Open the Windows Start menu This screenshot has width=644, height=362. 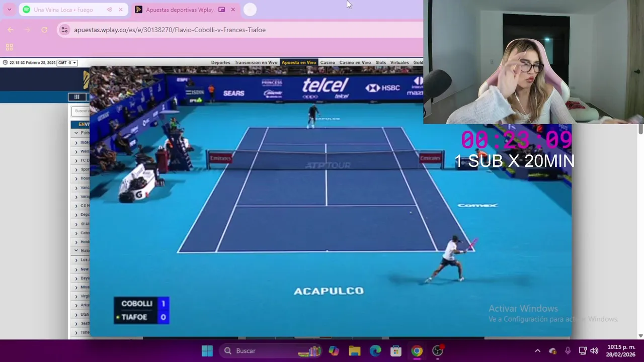(x=207, y=351)
